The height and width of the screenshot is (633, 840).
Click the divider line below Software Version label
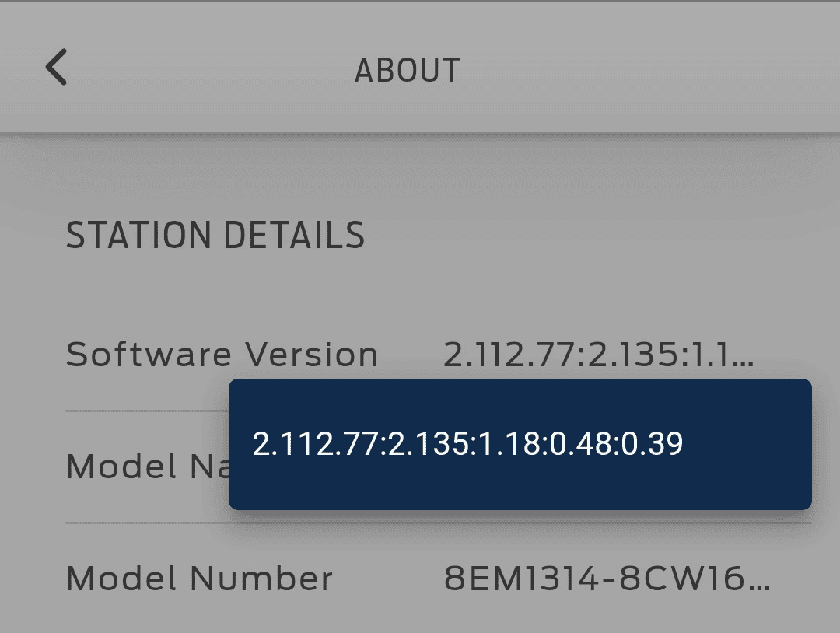(146, 411)
